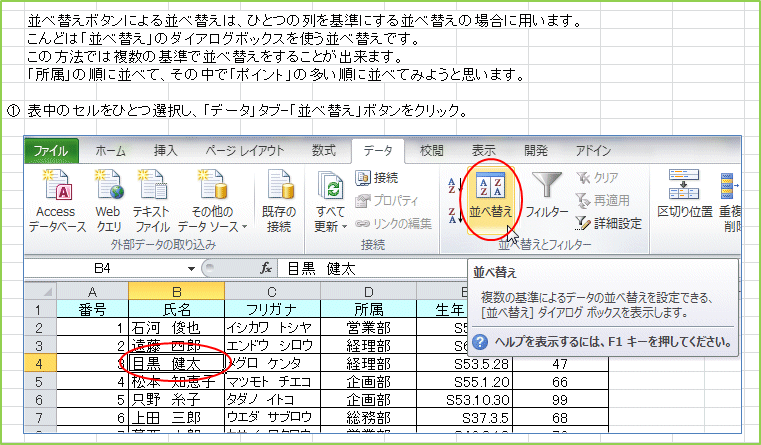Open the Sort dialog (並べ替え) button
The image size is (761, 445).
click(x=491, y=200)
